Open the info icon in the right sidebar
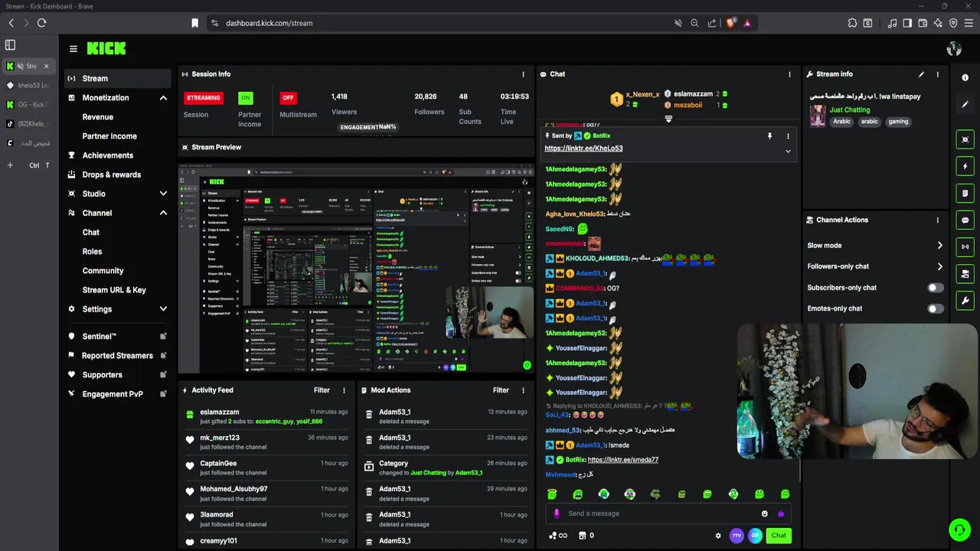Viewport: 980px width, 551px height. [x=965, y=78]
